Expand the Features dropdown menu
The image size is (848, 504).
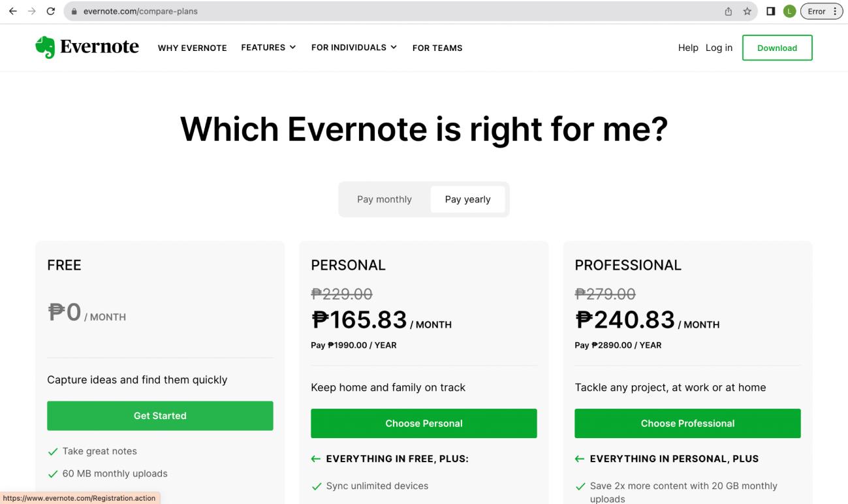(268, 48)
